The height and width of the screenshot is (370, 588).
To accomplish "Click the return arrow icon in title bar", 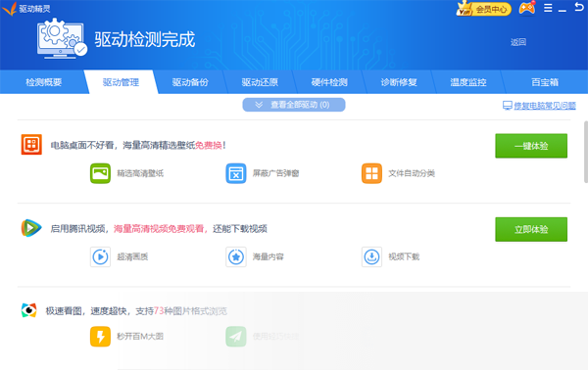I will coord(579,7).
